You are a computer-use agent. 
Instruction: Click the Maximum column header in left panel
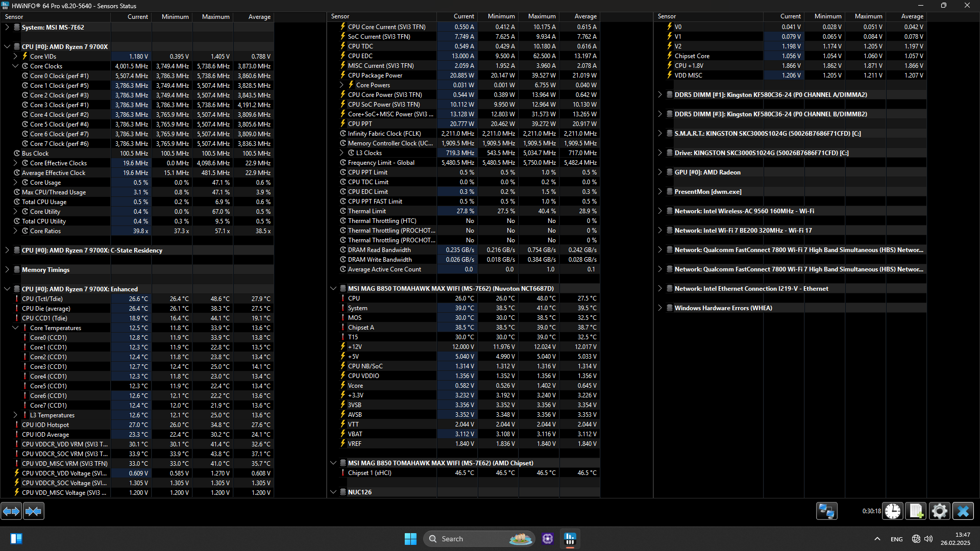(x=215, y=17)
